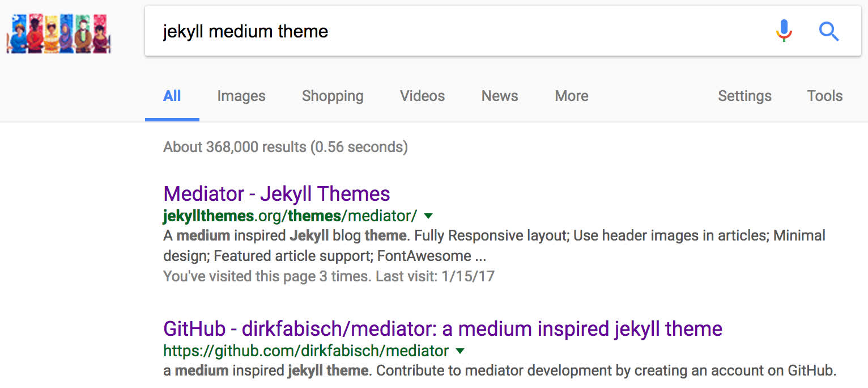The width and height of the screenshot is (868, 388).
Task: Expand the cached page dropdown for jekyllthemes.org
Action: [x=428, y=216]
